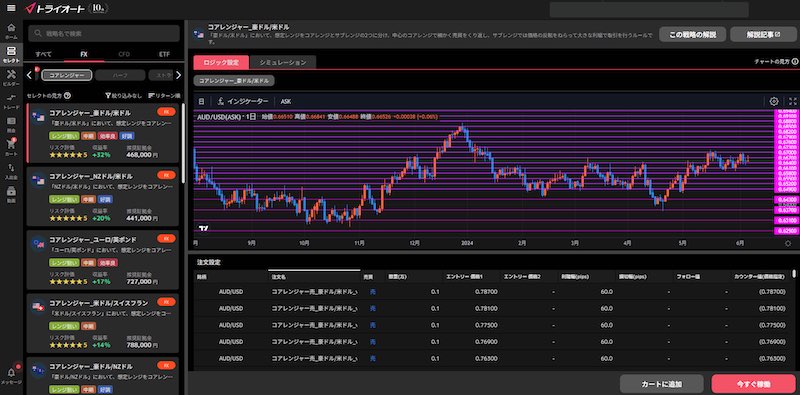This screenshot has height=395, width=800.
Task: Click the コアレンジャー_豪ドル/米ドル strategy chip
Action: (234, 81)
